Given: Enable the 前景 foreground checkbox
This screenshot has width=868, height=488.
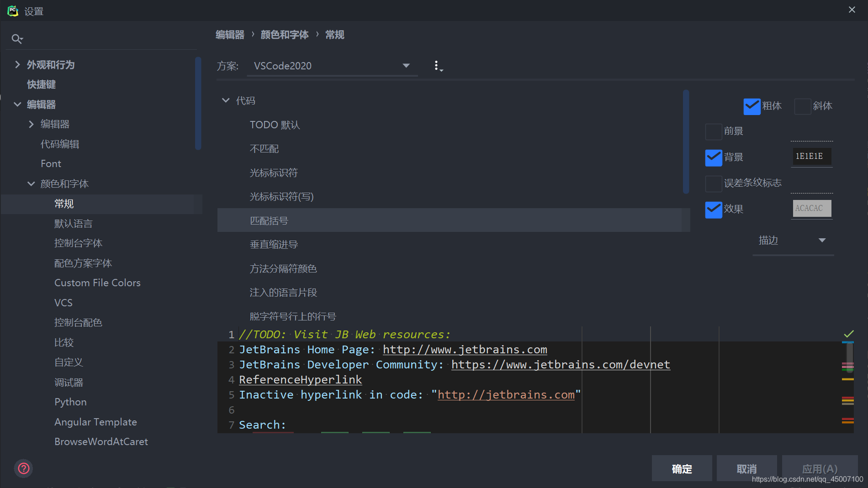Looking at the screenshot, I should coord(714,131).
